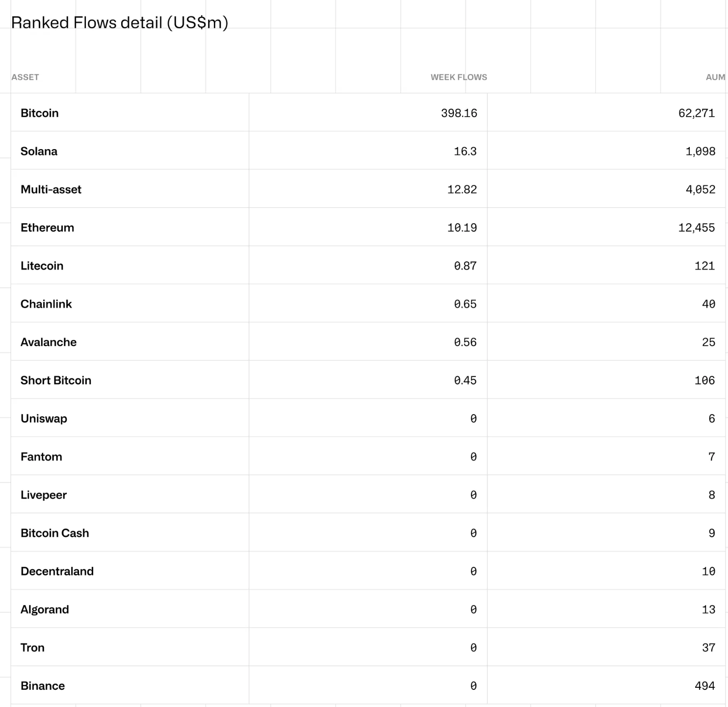728x707 pixels.
Task: Click Bitcoin AUM value 62,271
Action: 697,113
